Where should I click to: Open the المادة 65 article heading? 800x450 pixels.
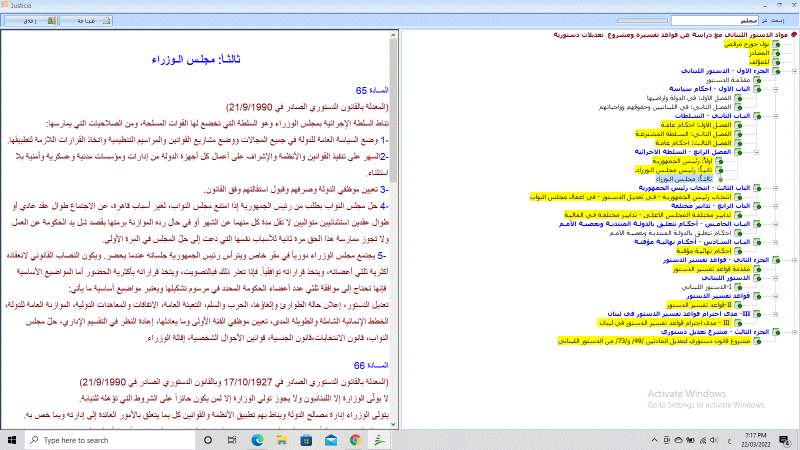coord(371,90)
